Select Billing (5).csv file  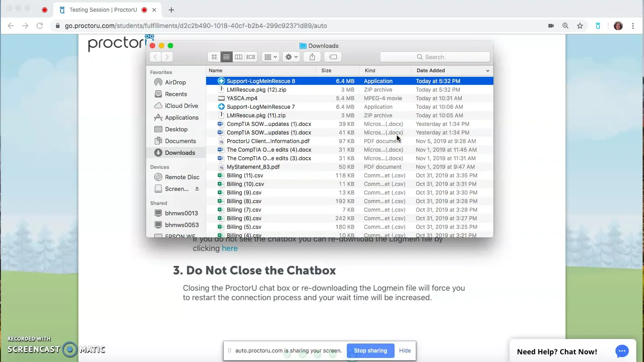click(350, 227)
